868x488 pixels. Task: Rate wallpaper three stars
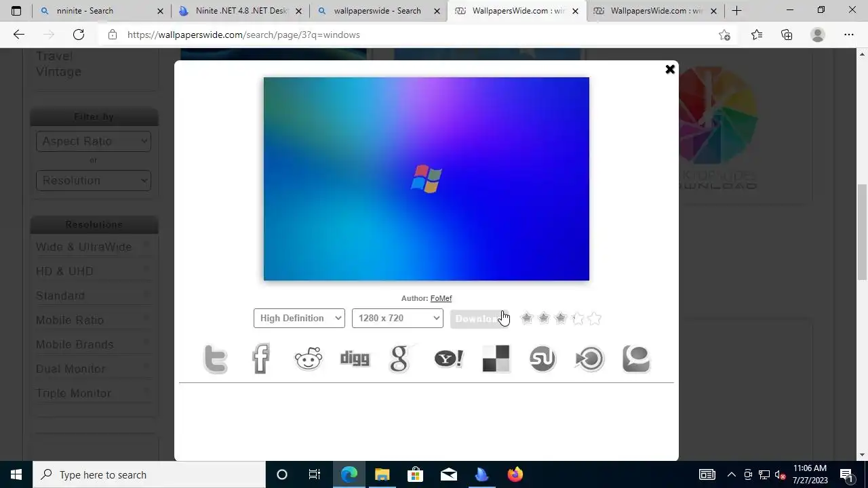pos(561,318)
